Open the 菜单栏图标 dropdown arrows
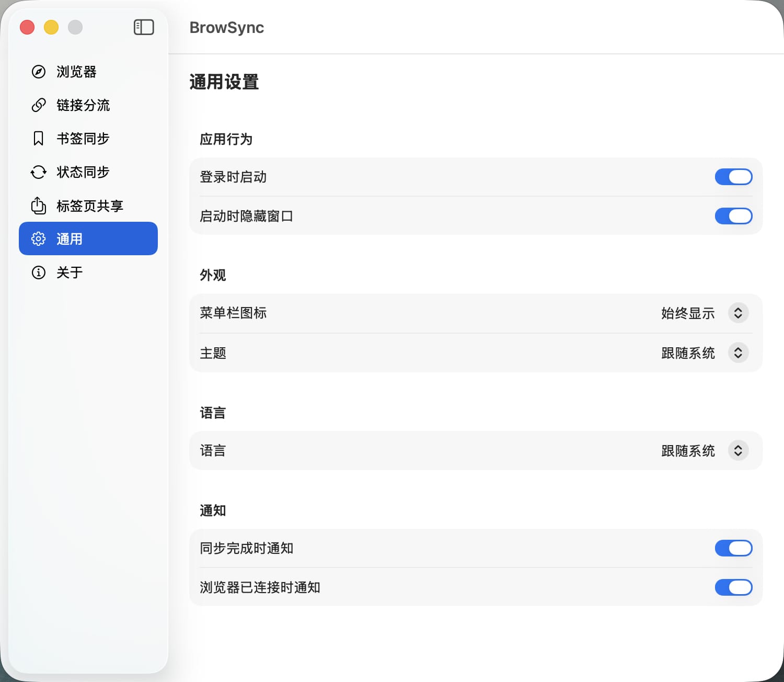The height and width of the screenshot is (682, 784). point(738,313)
